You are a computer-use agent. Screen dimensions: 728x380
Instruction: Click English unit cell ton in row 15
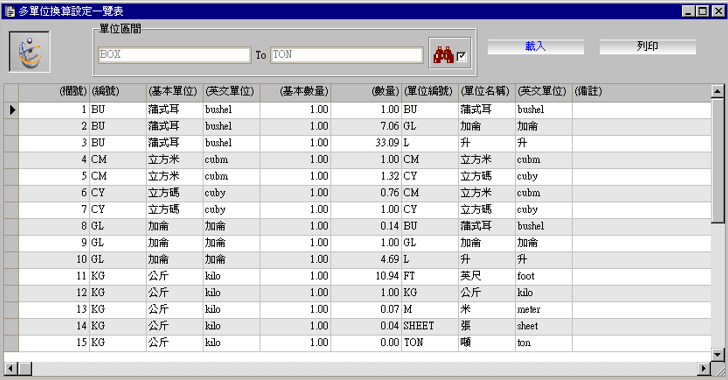(543, 343)
